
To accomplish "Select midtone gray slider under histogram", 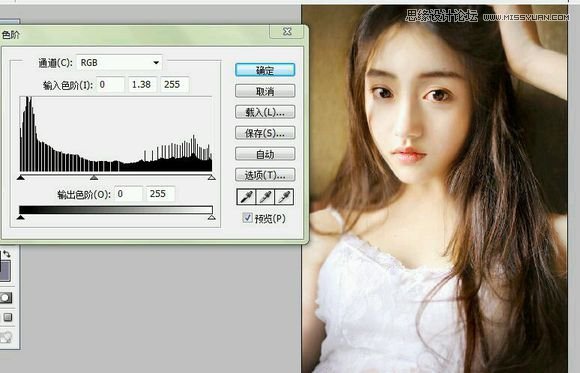I will 94,178.
